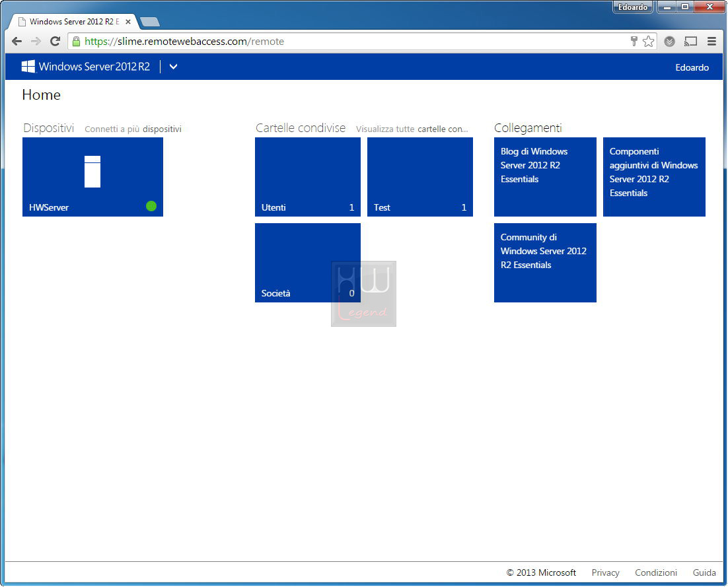Click the Privacy footer link
The height and width of the screenshot is (587, 728).
[x=605, y=572]
